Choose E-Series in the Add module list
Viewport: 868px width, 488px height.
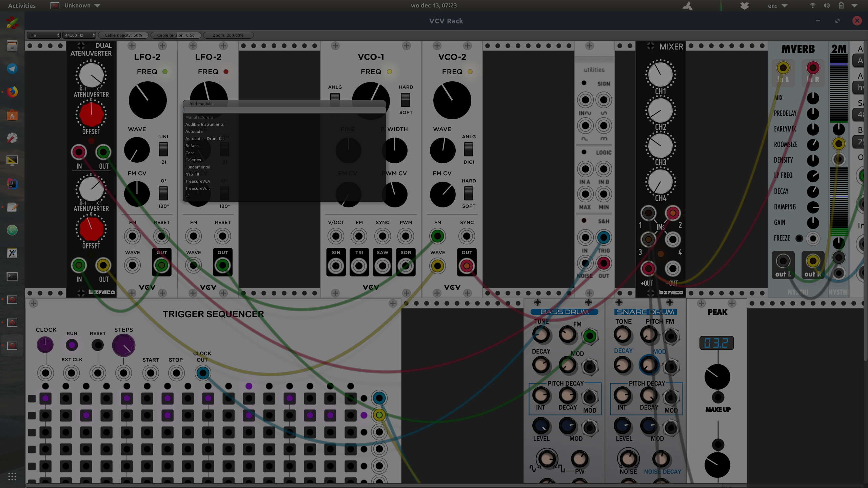pos(193,160)
